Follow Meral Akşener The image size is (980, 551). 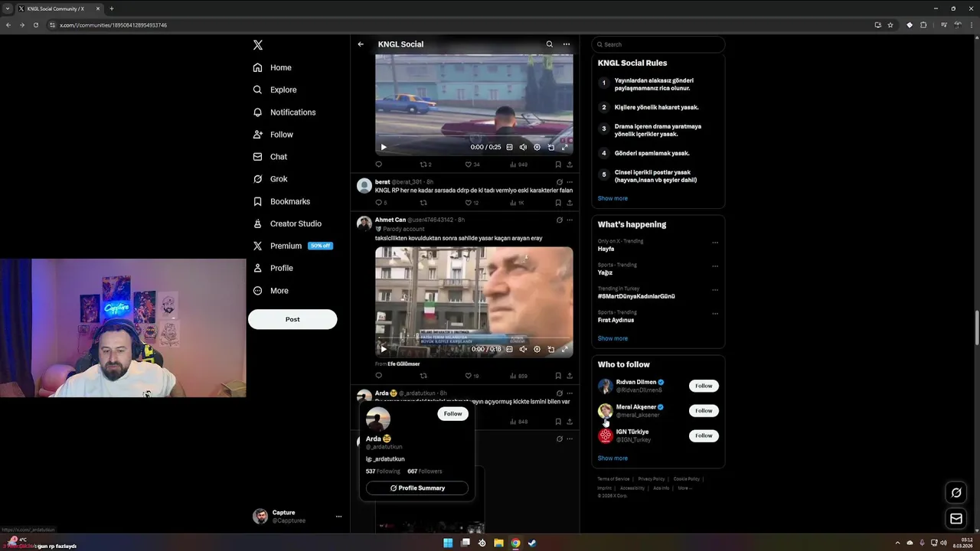(x=704, y=411)
